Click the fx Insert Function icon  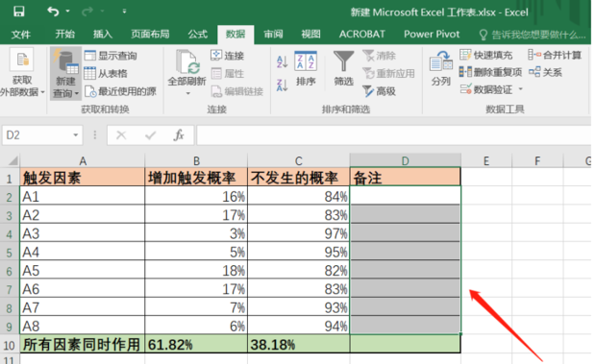[179, 135]
